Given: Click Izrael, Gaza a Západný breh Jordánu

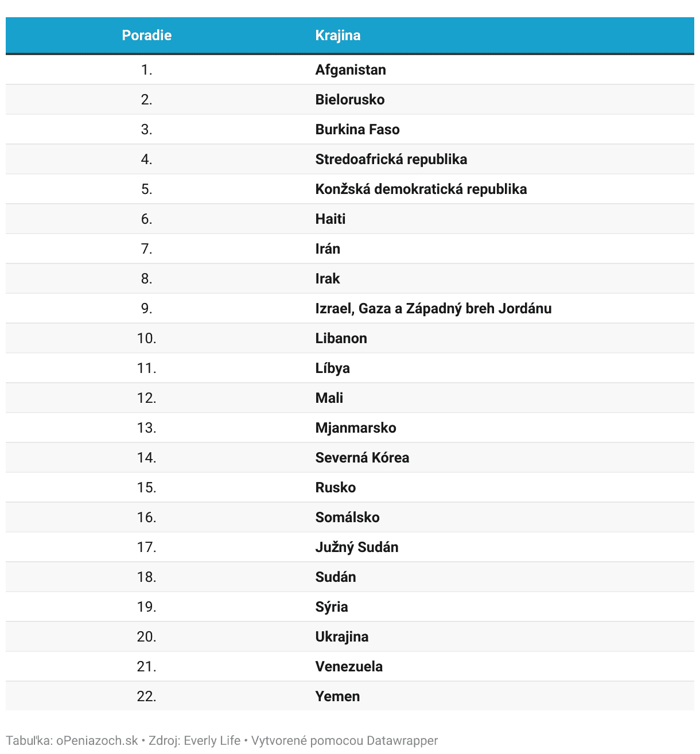Looking at the screenshot, I should point(433,309).
